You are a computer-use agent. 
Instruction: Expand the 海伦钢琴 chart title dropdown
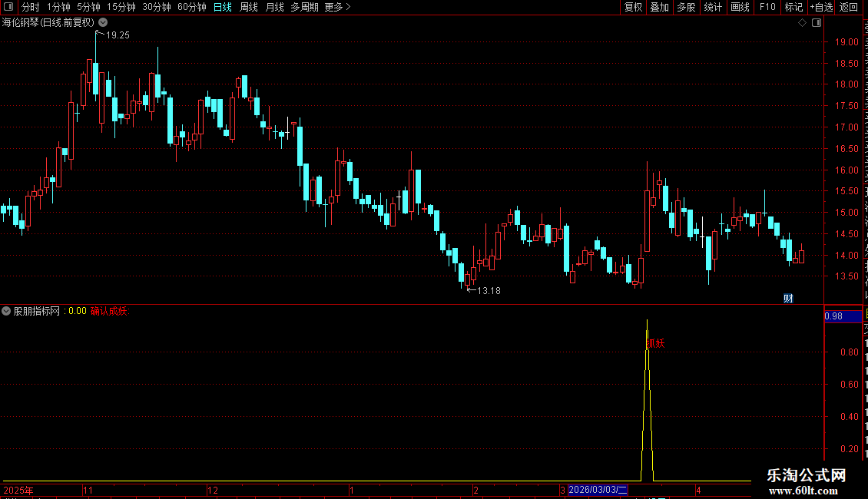click(103, 23)
